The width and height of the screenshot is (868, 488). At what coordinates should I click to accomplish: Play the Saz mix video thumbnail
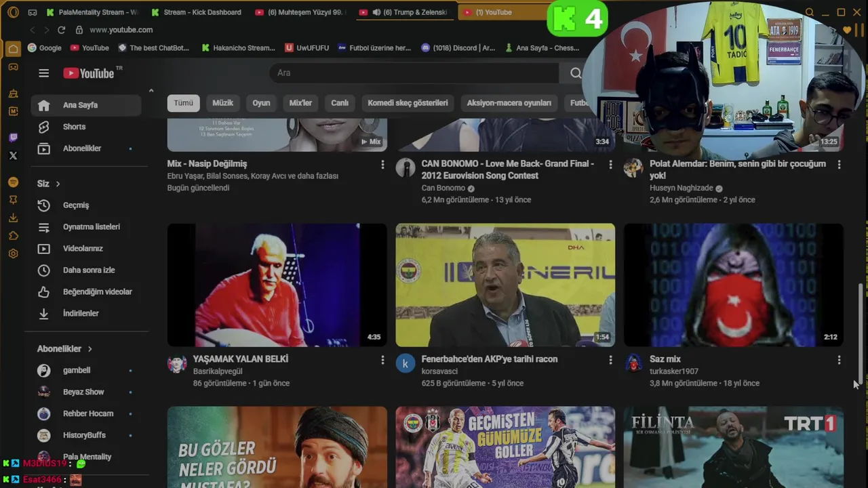coord(734,285)
